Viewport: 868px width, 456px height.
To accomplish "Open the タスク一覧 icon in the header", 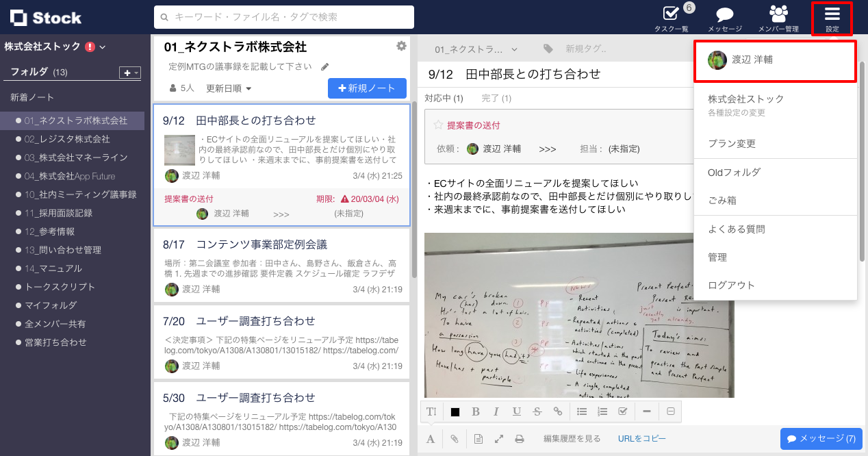I will [669, 15].
